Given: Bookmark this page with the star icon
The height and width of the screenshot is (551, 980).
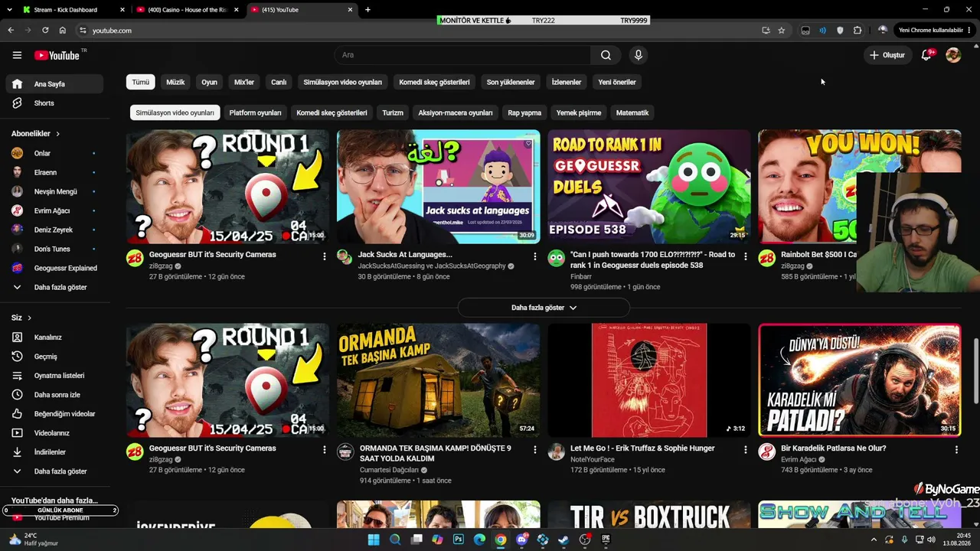Looking at the screenshot, I should tap(781, 31).
